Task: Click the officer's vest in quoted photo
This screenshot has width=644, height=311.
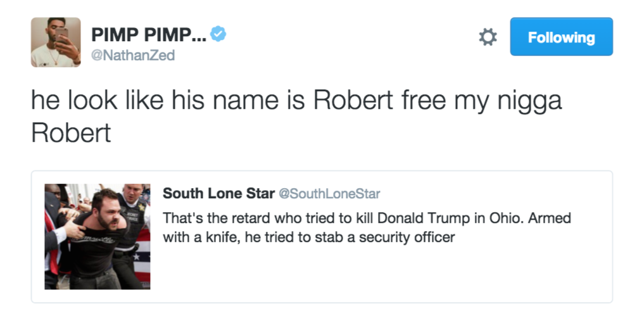Action: coord(132,220)
